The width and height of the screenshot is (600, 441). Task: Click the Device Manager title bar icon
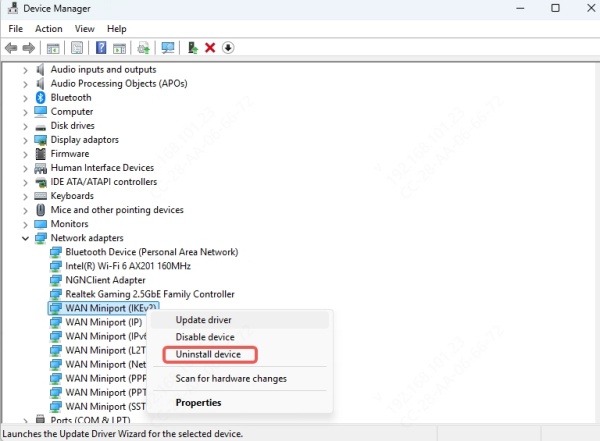click(x=13, y=8)
